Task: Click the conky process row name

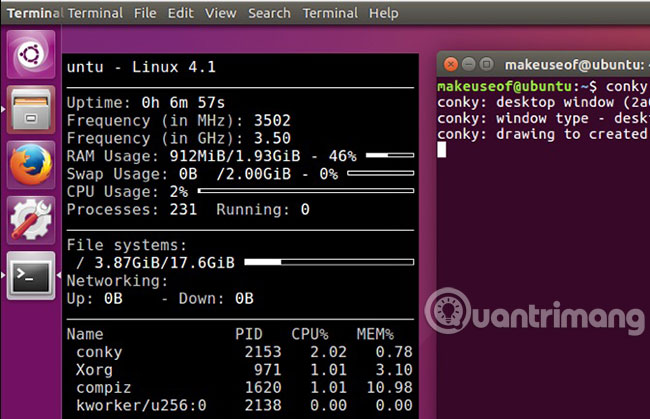Action: click(99, 352)
